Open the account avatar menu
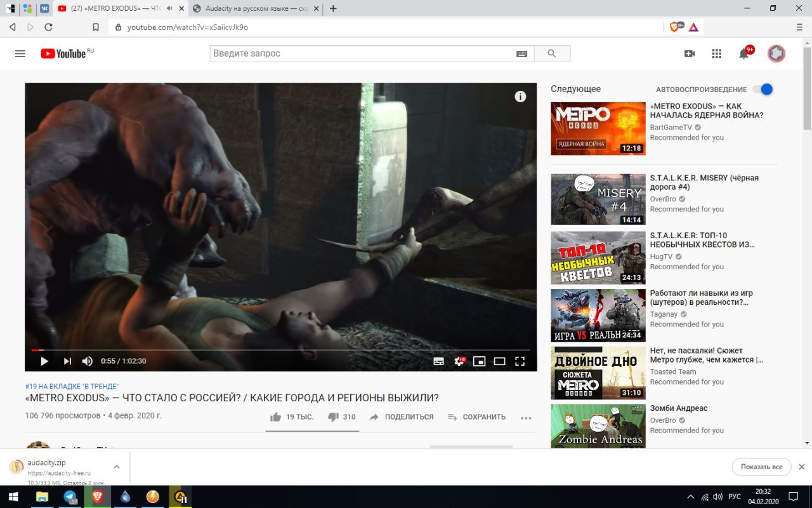Viewport: 812px width, 508px height. click(x=776, y=53)
